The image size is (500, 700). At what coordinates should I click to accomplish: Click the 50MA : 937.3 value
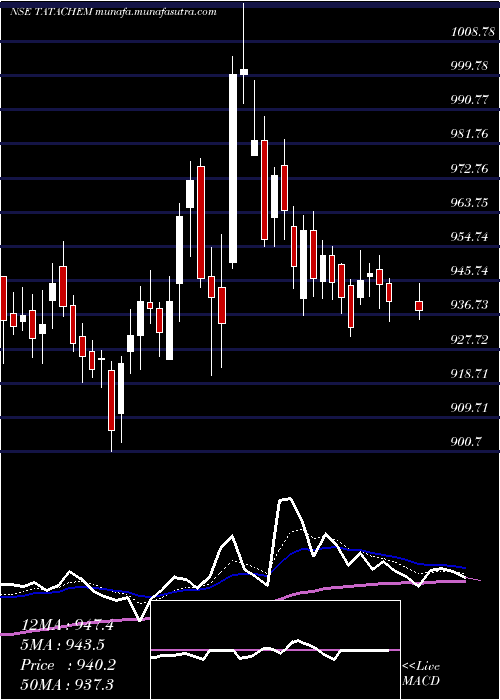tap(67, 684)
